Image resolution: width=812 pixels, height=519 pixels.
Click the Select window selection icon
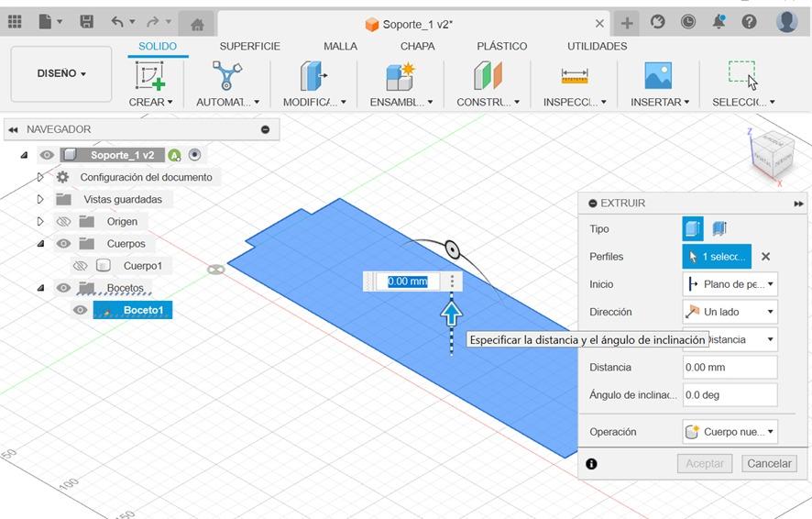pos(742,75)
